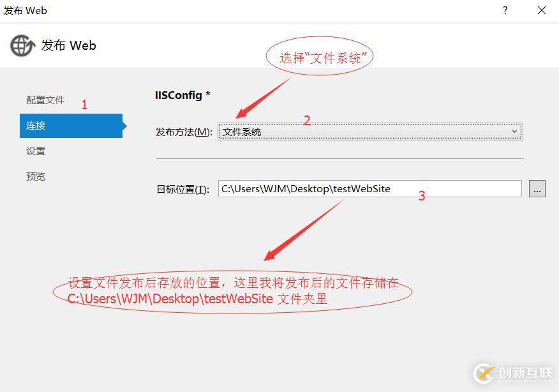Open the 配置文件 step
The width and height of the screenshot is (559, 392).
[45, 100]
